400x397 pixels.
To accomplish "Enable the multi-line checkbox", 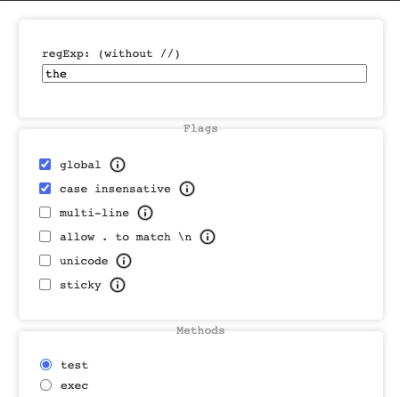I will (x=45, y=212).
